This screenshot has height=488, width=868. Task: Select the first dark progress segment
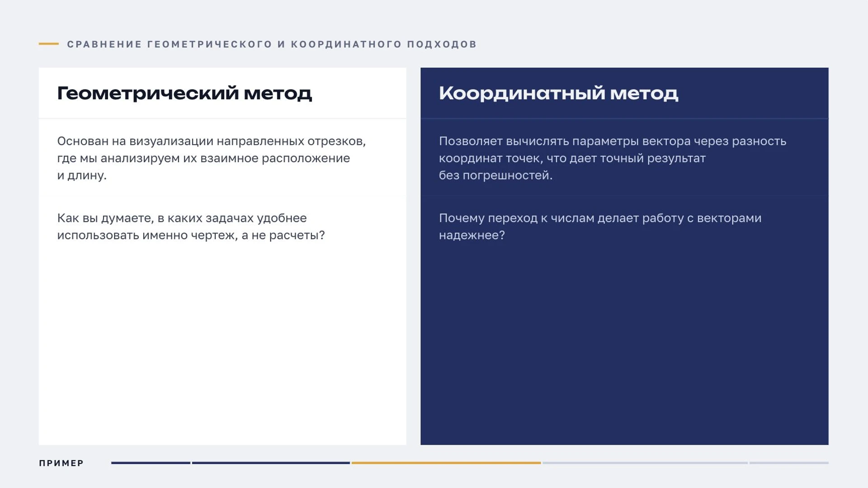[151, 463]
